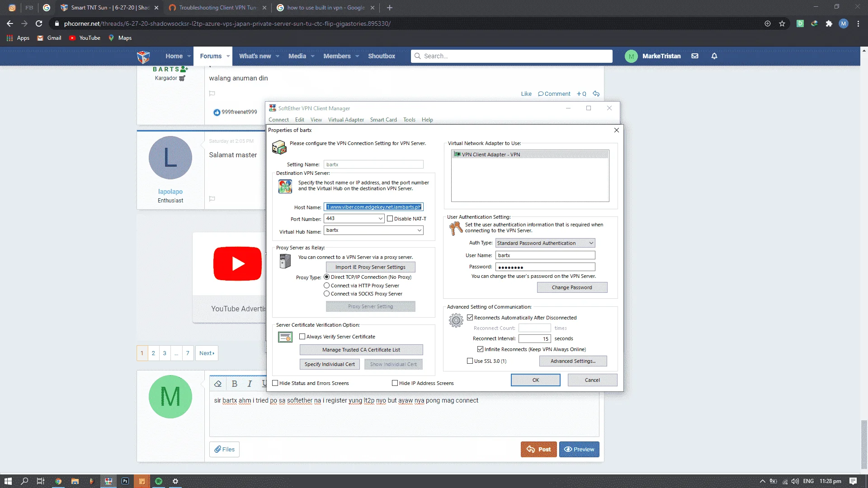Open Windows taskbar search
The width and height of the screenshot is (868, 488).
click(x=24, y=481)
